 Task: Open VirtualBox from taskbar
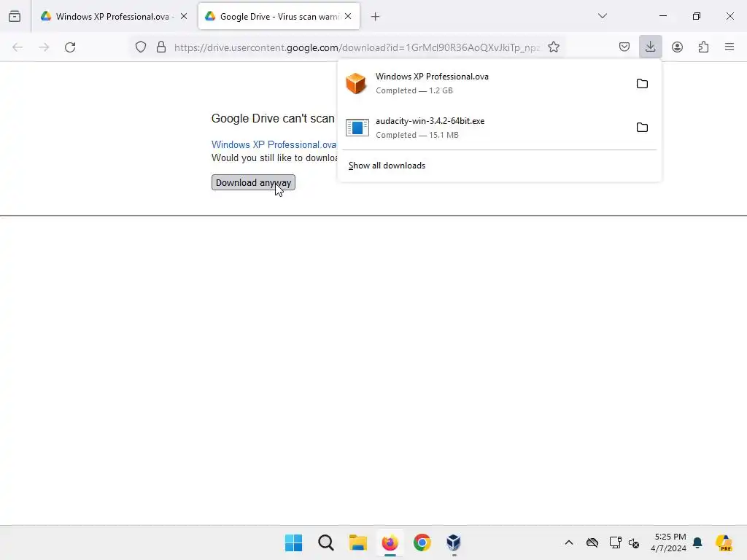click(454, 542)
